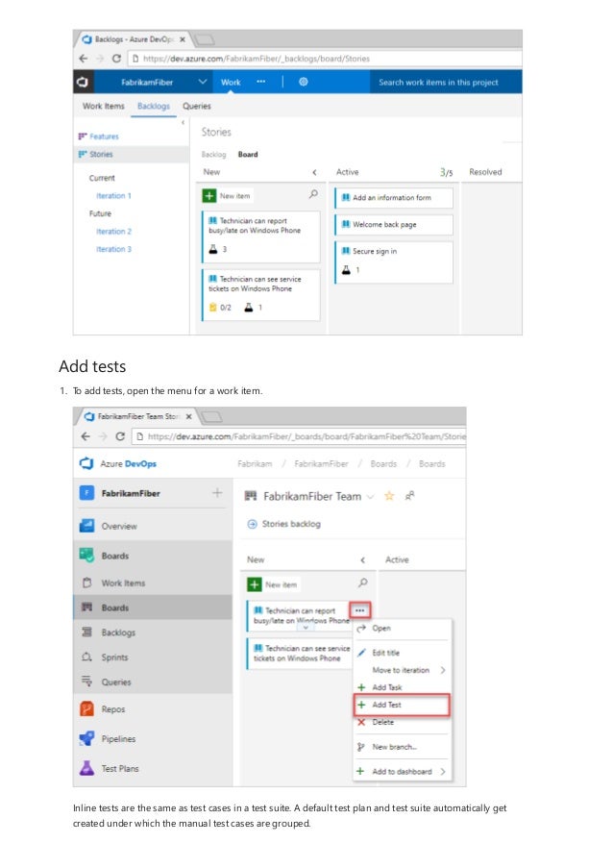Expand the FabrikamFiber project dropdown chevron

(x=203, y=82)
